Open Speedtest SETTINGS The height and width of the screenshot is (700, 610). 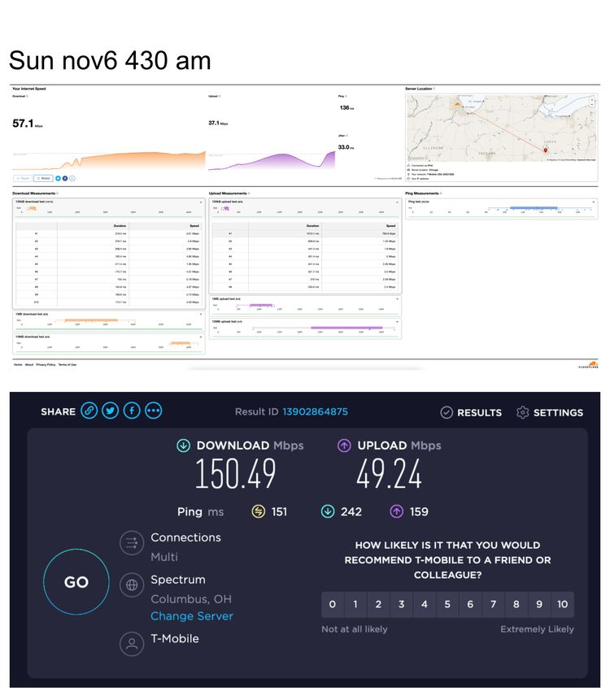pos(550,412)
